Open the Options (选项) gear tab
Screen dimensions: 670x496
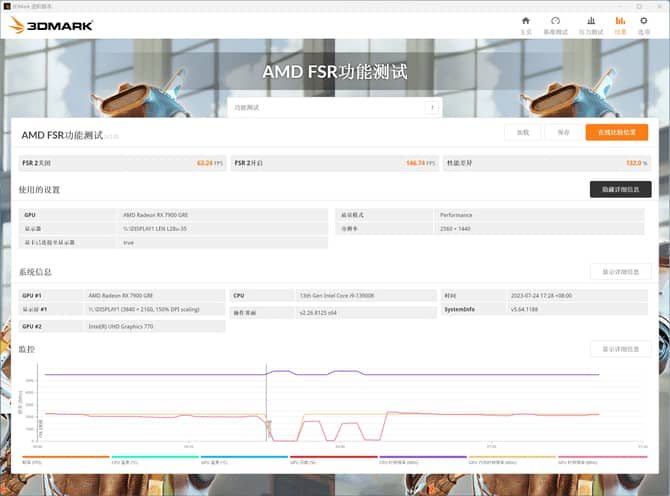point(644,26)
